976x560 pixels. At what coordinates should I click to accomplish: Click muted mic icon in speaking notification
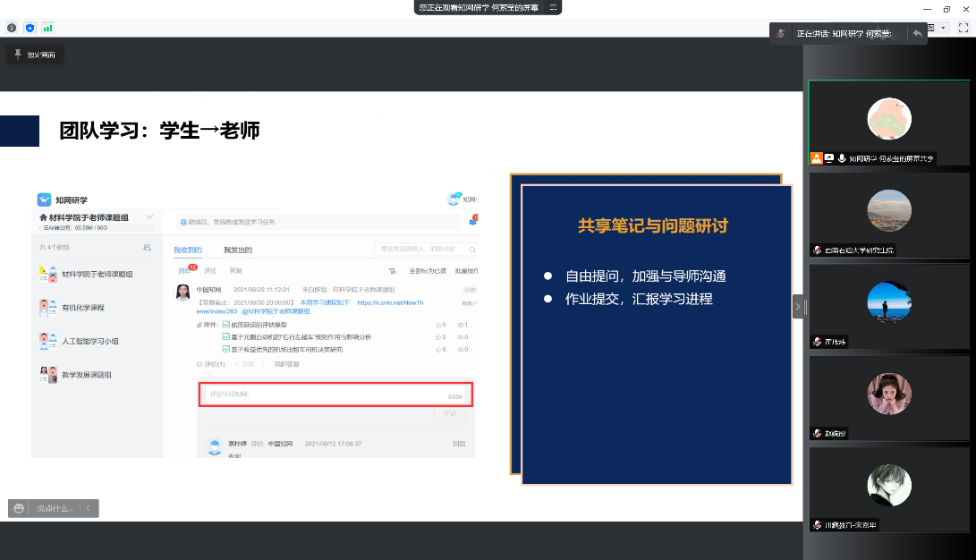[x=781, y=33]
